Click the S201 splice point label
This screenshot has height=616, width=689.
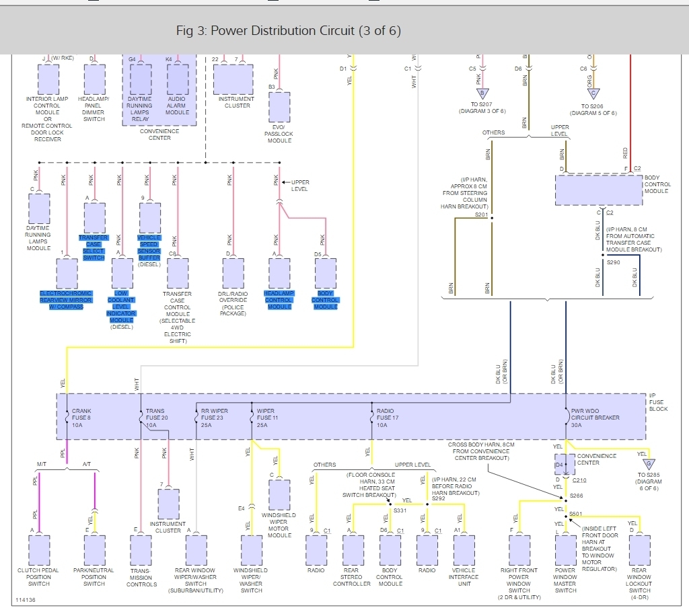481,215
